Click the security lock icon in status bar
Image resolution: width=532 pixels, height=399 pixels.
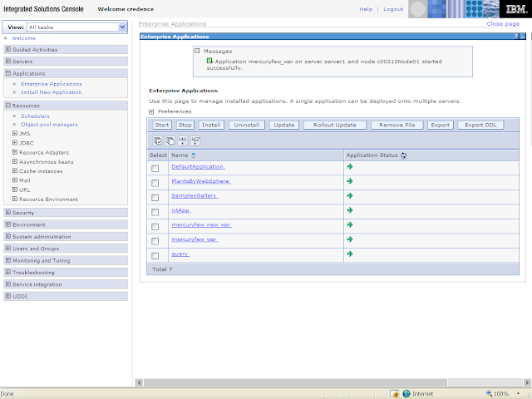394,393
